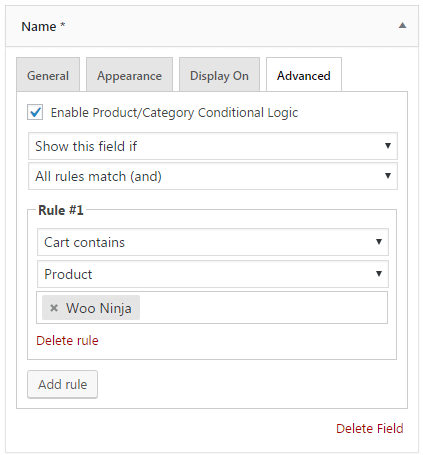Image resolution: width=423 pixels, height=455 pixels.
Task: Click the Enable Conditional Logic label text
Action: [174, 113]
